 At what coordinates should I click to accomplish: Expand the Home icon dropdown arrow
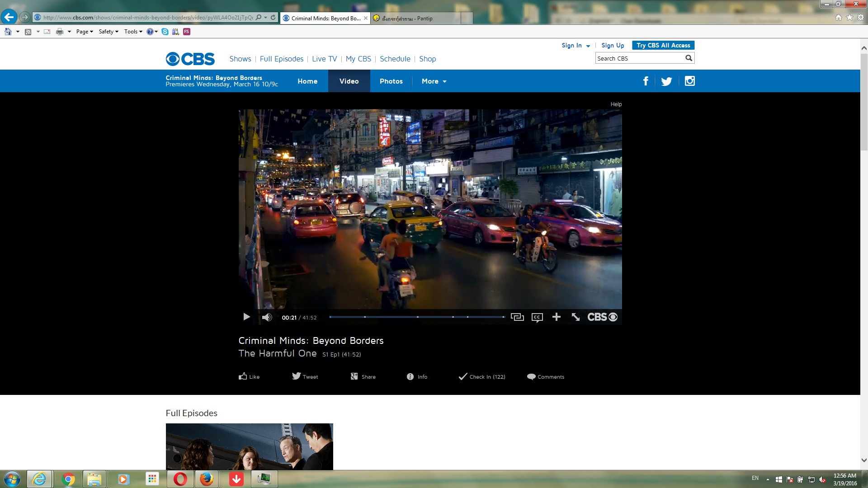coord(18,32)
